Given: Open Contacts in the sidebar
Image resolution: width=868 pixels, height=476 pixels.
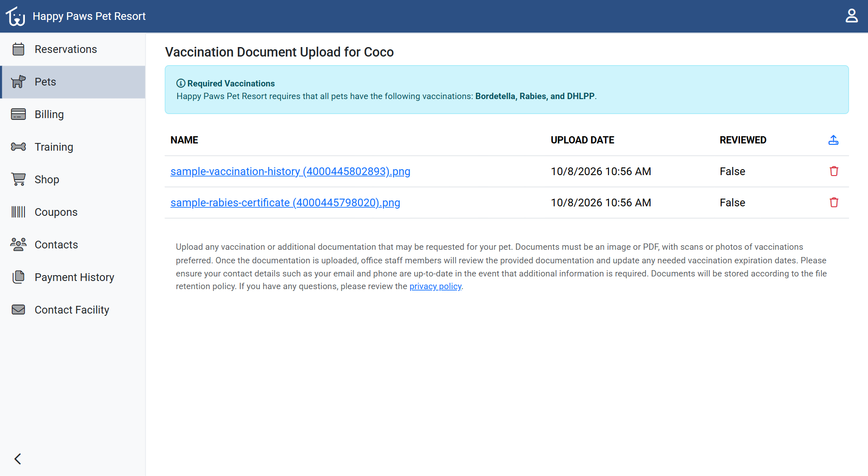Looking at the screenshot, I should click(x=73, y=245).
